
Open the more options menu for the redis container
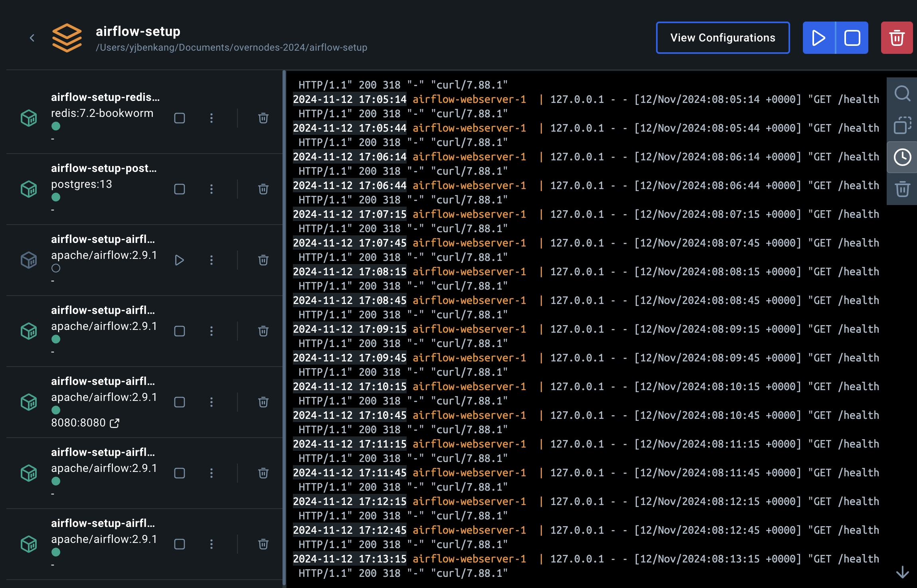[211, 118]
